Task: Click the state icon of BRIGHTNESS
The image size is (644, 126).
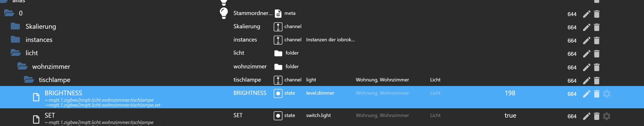Action: click(278, 93)
